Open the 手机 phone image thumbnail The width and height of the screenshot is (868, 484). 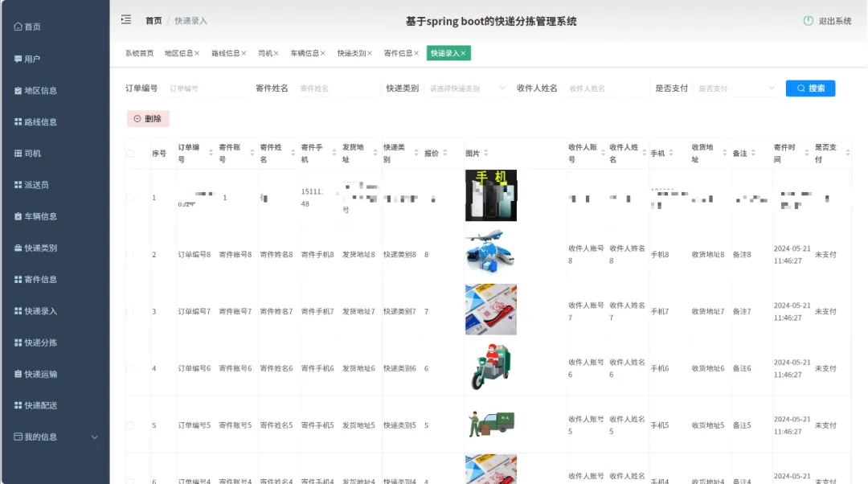point(491,195)
